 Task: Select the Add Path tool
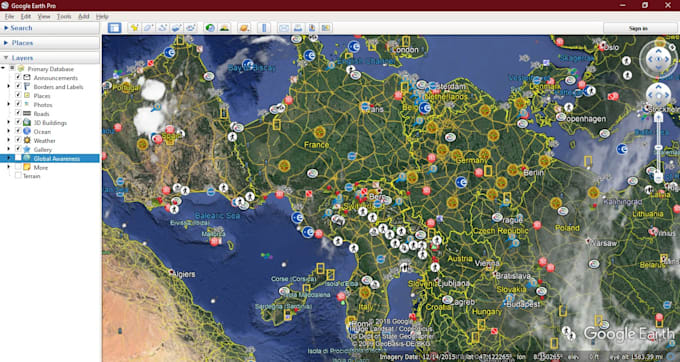point(163,28)
